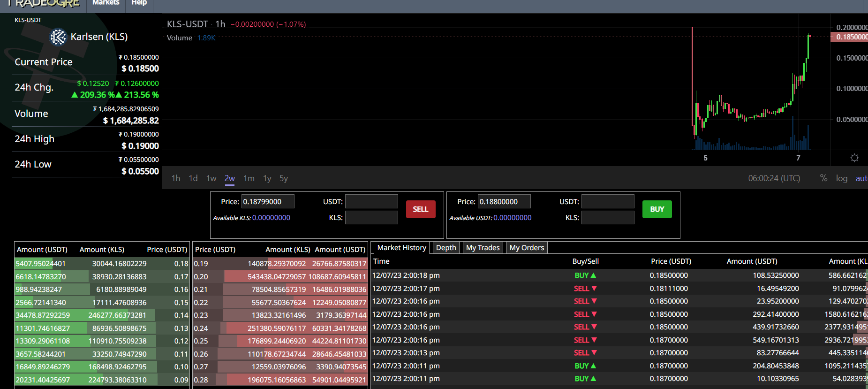Click the green BUY button
The image size is (868, 389).
[x=657, y=209]
